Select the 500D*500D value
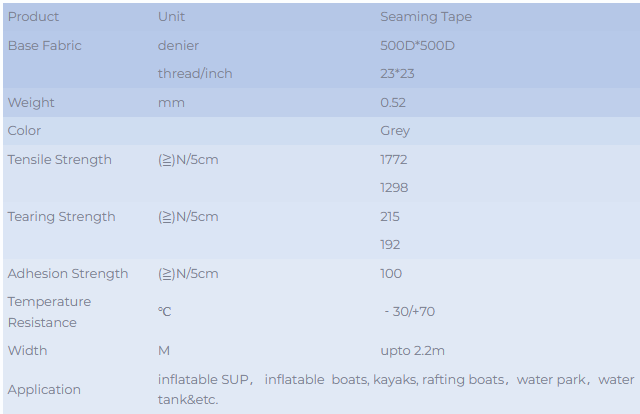The height and width of the screenshot is (414, 640). 419,46
